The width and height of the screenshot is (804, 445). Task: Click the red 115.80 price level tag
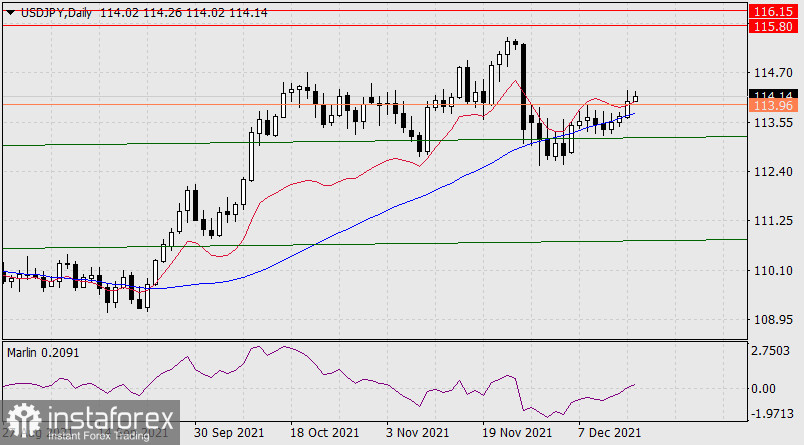[774, 26]
